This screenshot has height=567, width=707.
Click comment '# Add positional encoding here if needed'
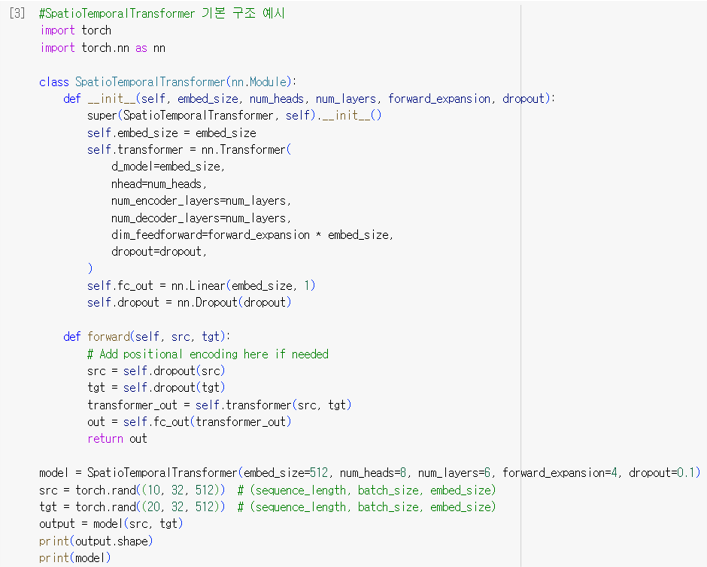click(208, 354)
